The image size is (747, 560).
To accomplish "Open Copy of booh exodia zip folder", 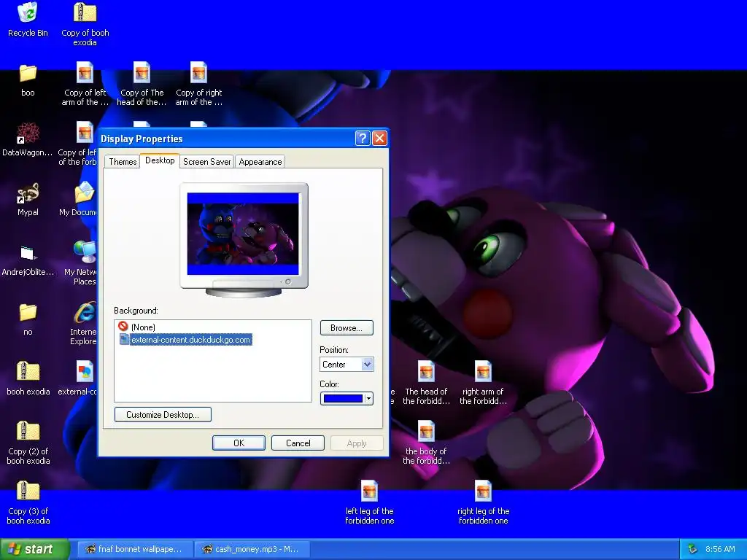I will [85, 13].
